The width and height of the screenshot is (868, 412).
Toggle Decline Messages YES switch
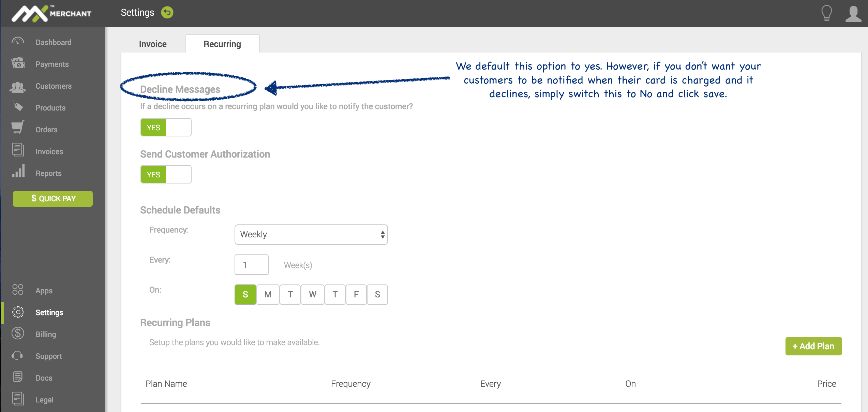(166, 128)
